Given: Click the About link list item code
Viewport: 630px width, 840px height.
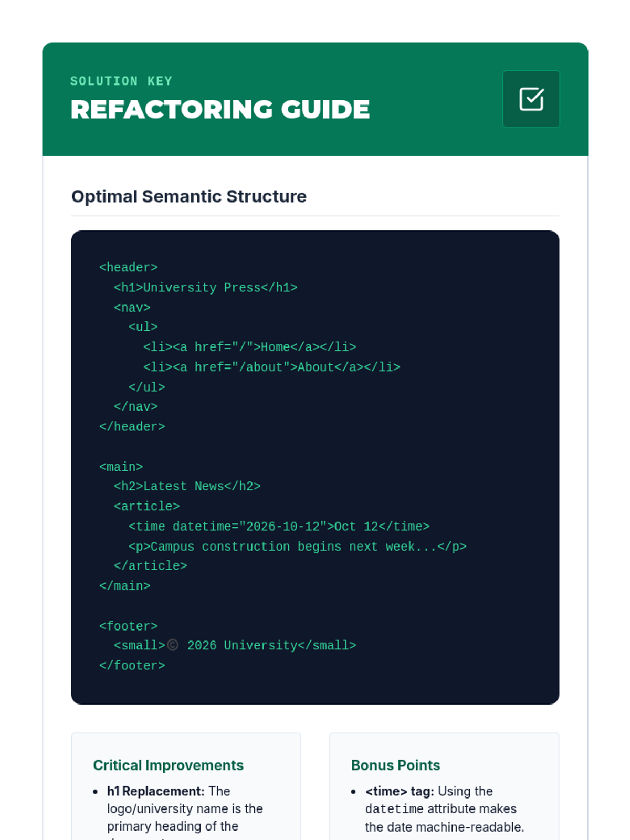Looking at the screenshot, I should tap(271, 367).
